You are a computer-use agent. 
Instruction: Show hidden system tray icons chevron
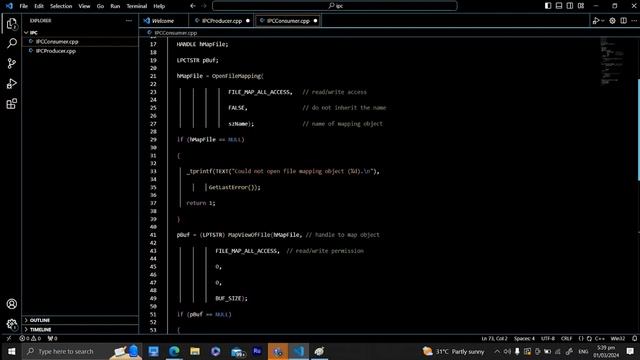click(497, 351)
